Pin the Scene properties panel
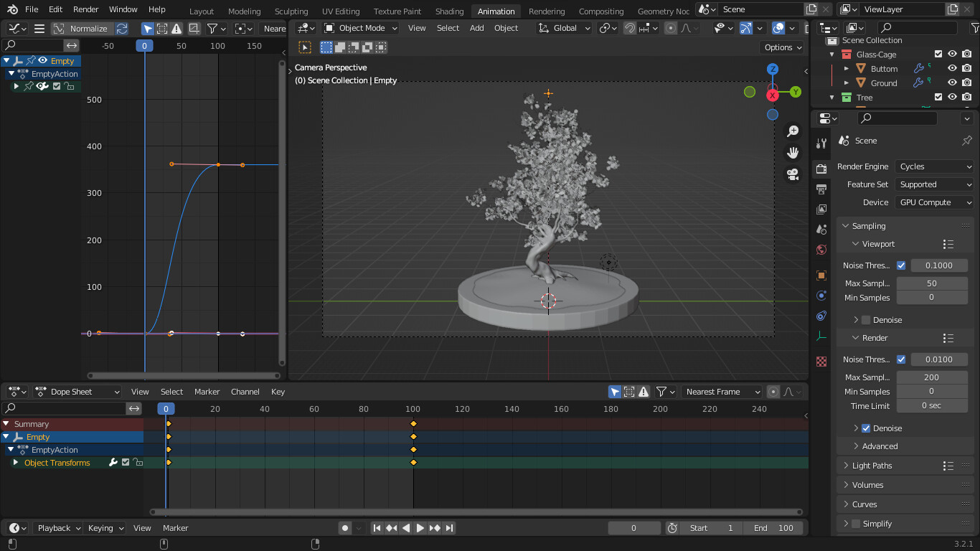The image size is (980, 551). point(966,141)
